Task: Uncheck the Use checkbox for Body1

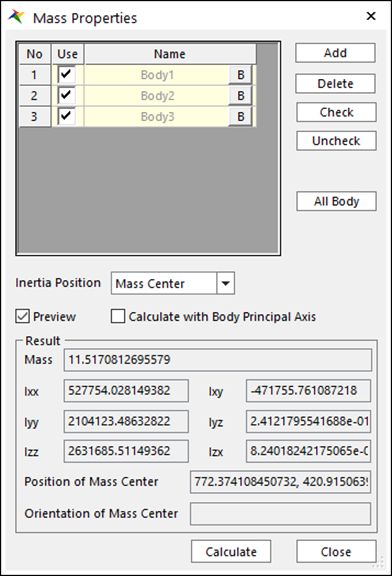Action: 66,75
